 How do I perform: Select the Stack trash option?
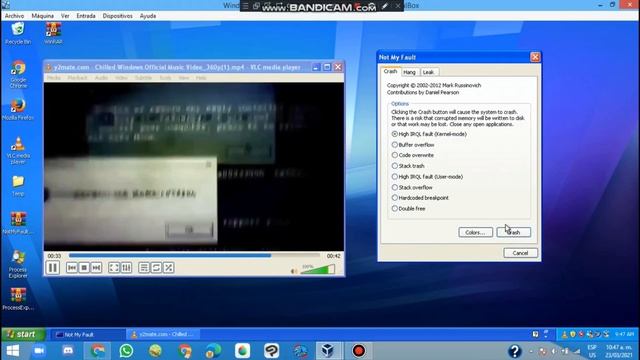click(408, 166)
